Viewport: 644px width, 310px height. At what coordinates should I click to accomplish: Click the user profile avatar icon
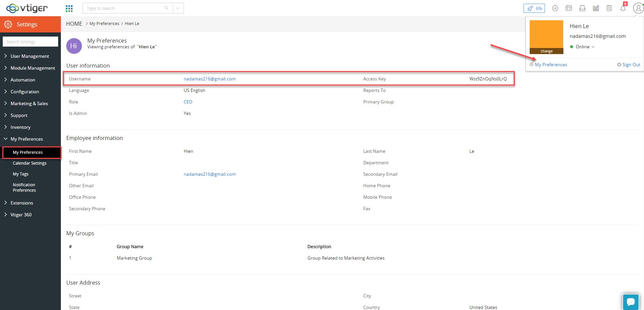point(638,8)
